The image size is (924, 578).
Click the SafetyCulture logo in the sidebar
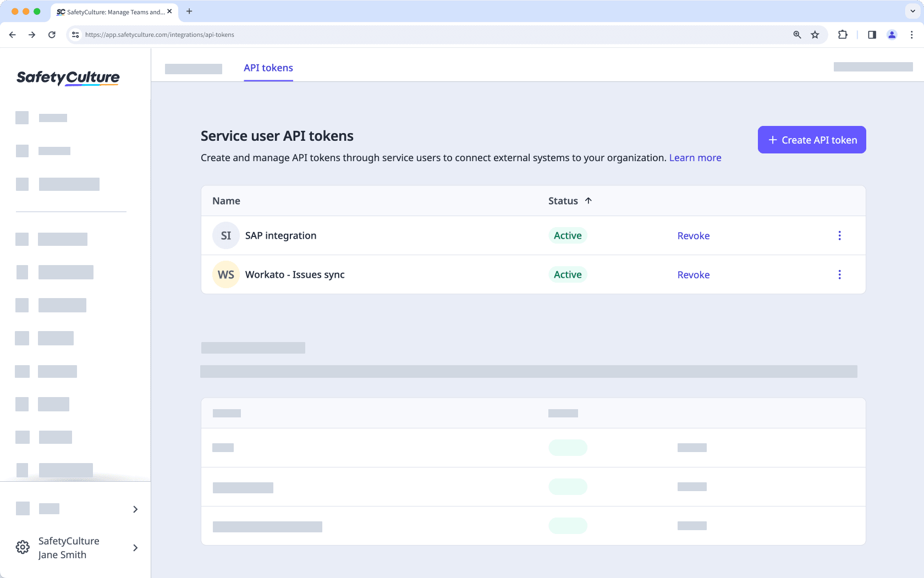[67, 78]
